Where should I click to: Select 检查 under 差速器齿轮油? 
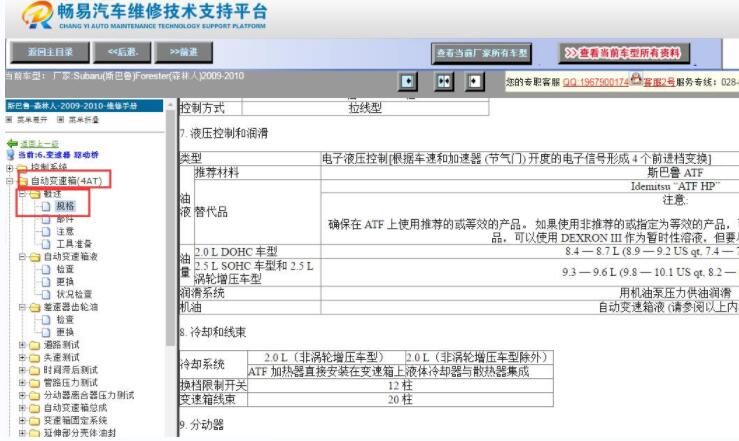[x=66, y=319]
